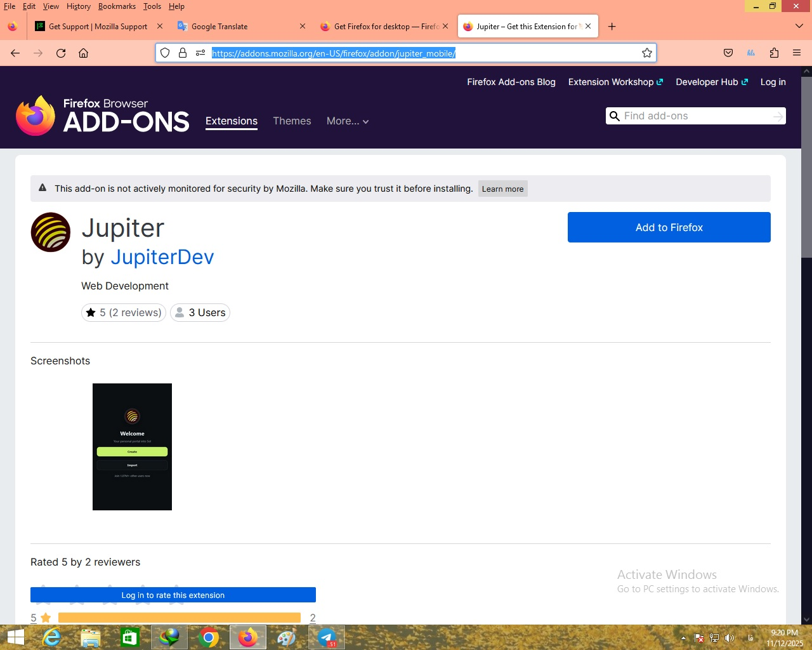Switch to the Google Translate tab
Image resolution: width=812 pixels, height=650 pixels.
(x=240, y=27)
